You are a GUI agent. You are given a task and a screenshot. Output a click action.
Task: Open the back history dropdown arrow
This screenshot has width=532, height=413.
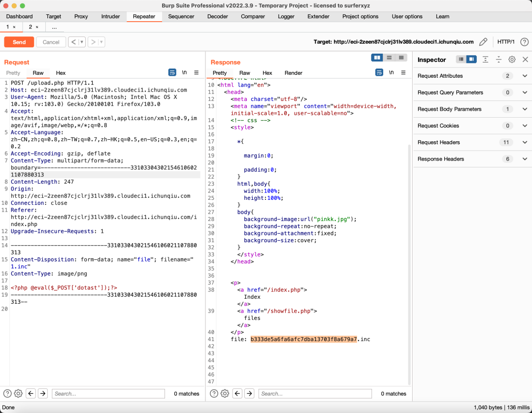(82, 42)
